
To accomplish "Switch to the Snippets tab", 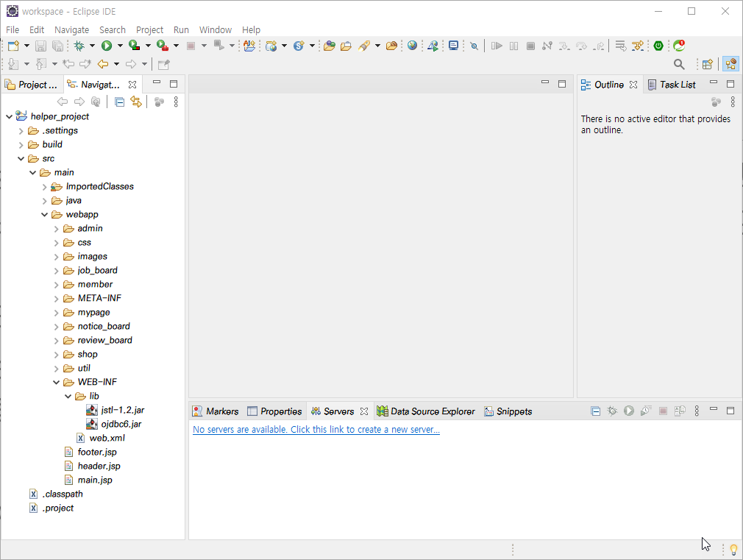I will [508, 411].
